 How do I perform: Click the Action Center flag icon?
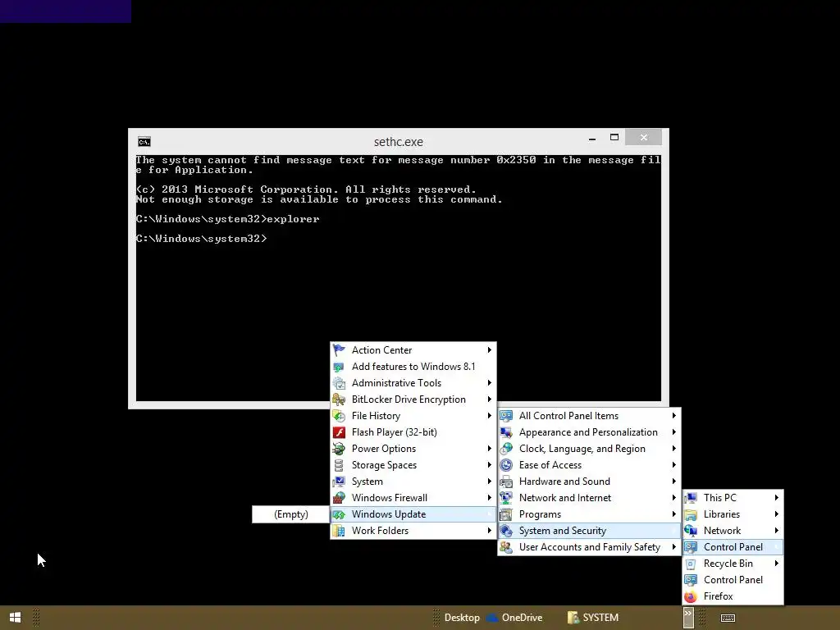pos(339,349)
